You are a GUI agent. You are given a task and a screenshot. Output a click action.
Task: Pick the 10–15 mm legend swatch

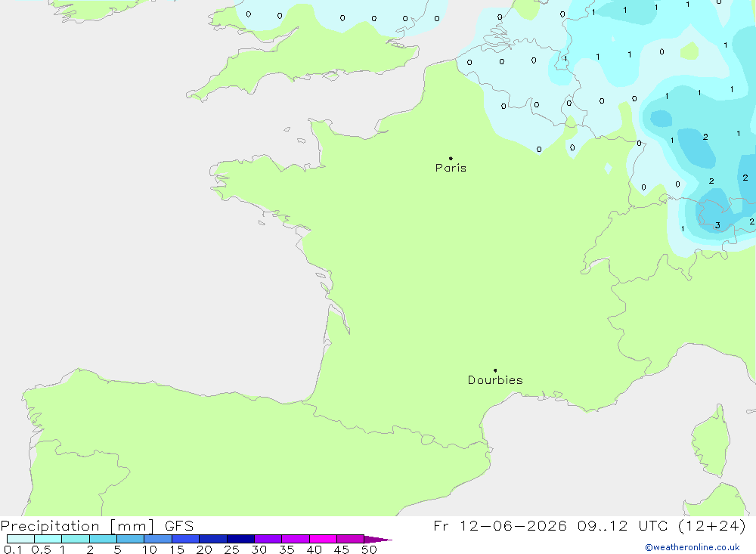[x=158, y=539]
